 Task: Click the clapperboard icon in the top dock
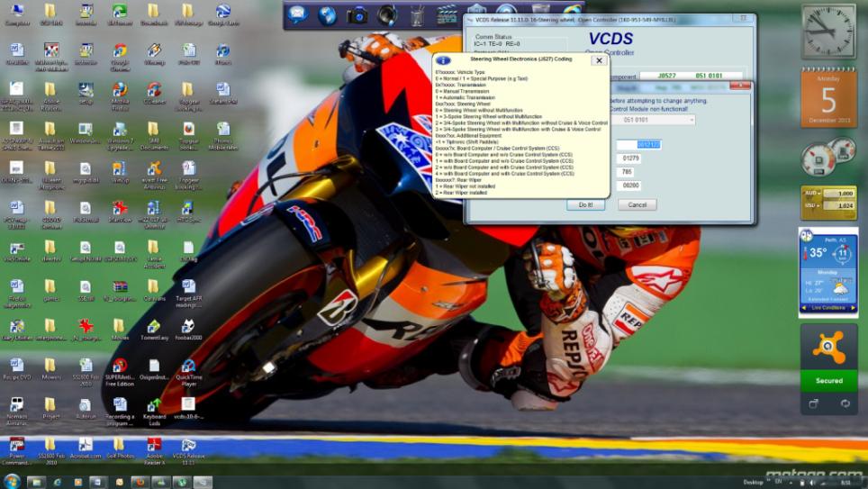click(x=447, y=15)
